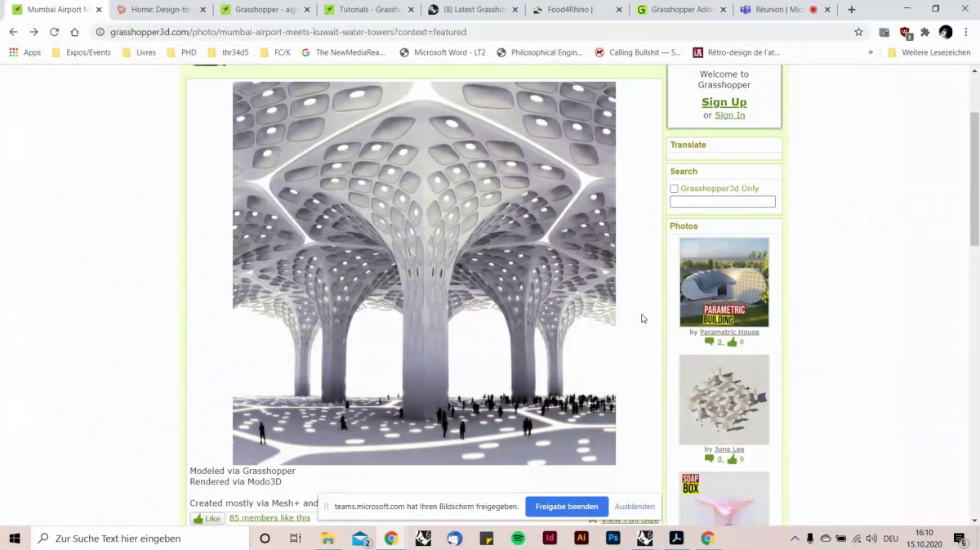Open Spotify from the taskbar
Viewport: 980px width, 550px height.
(518, 539)
